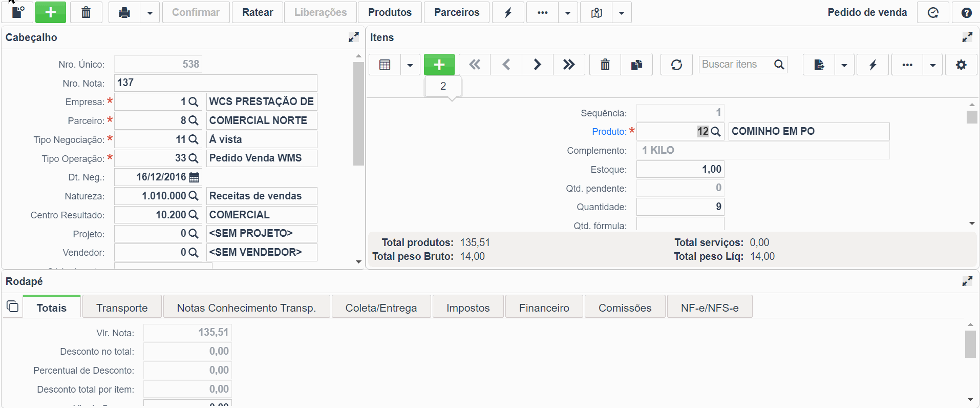Open Notas Conhecimento Transp. tab
The height and width of the screenshot is (408, 980).
[246, 308]
